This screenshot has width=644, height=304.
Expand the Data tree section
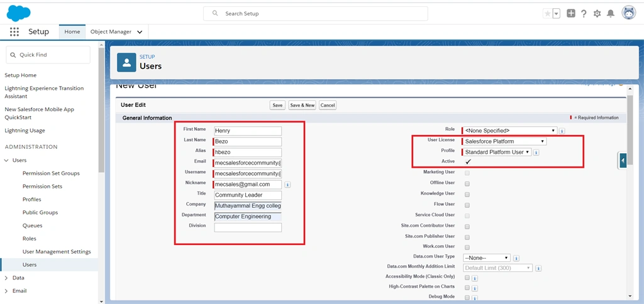(x=6, y=278)
